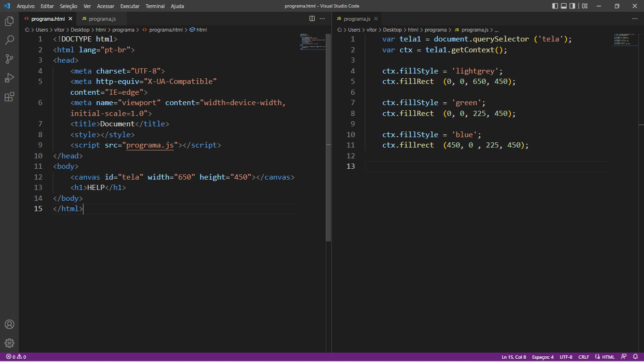The width and height of the screenshot is (644, 362).
Task: Select programa.js tab in right editor group
Action: coord(357,19)
